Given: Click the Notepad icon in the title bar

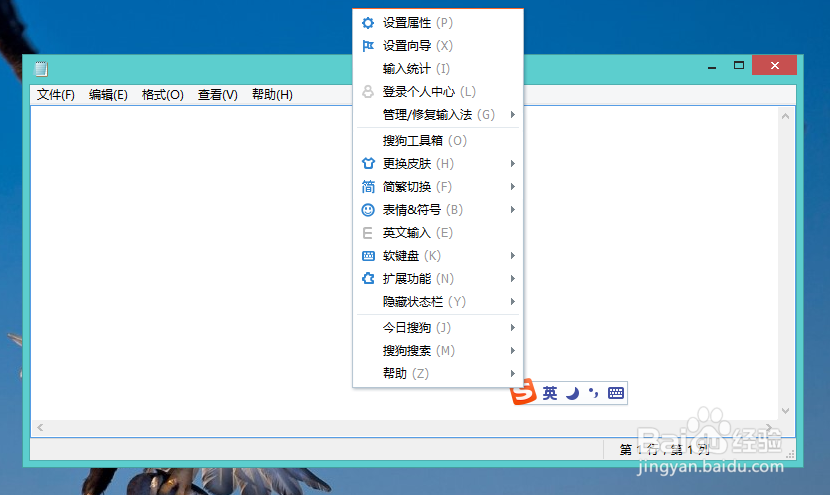Looking at the screenshot, I should pyautogui.click(x=41, y=69).
